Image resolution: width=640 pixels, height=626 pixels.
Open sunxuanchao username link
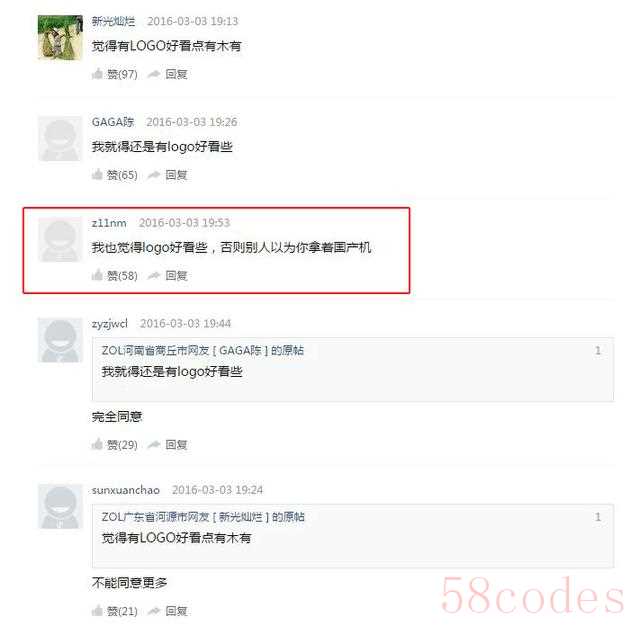tap(126, 490)
